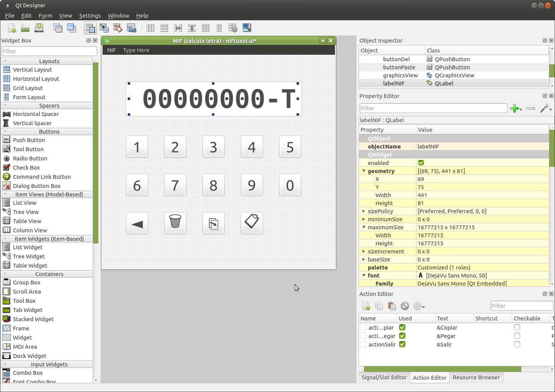The height and width of the screenshot is (392, 555).
Task: Collapse the font property
Action: click(x=364, y=276)
